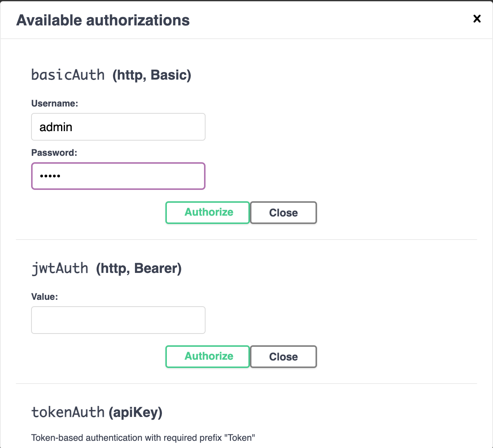This screenshot has height=448, width=493.
Task: Select the basicAuth heading name
Action: pyautogui.click(x=68, y=75)
